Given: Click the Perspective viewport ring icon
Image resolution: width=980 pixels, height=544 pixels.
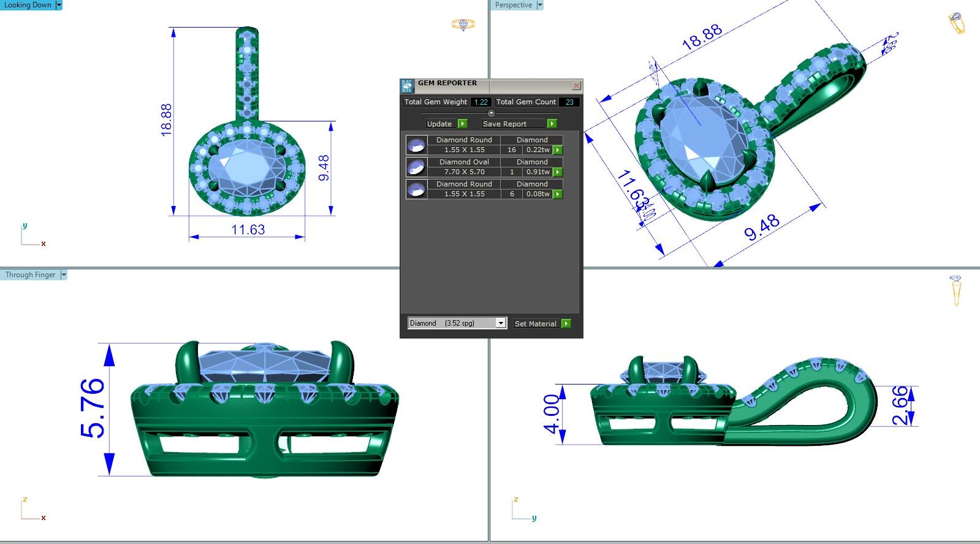Looking at the screenshot, I should click(x=956, y=23).
